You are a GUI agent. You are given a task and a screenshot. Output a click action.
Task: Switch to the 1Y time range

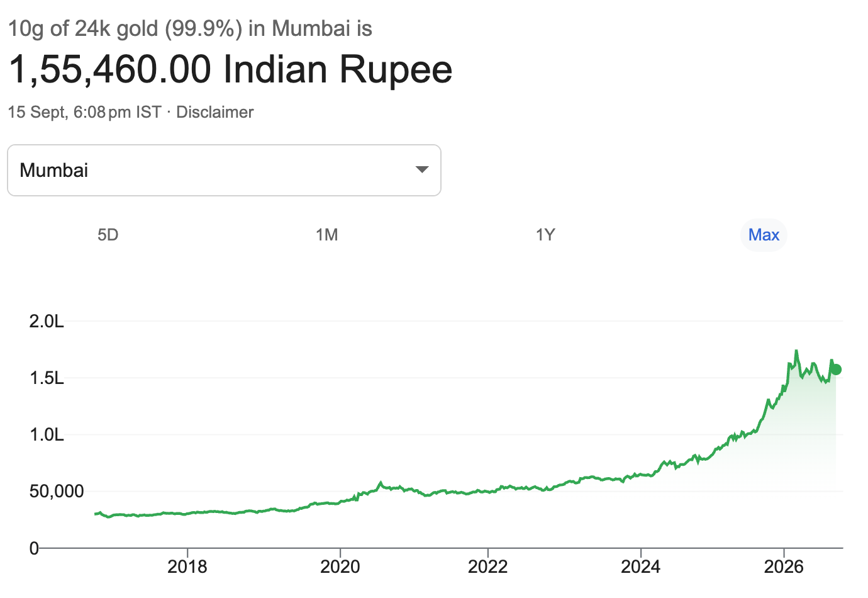point(545,235)
